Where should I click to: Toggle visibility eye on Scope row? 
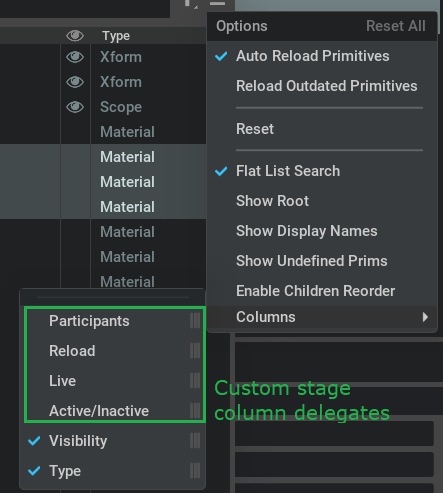click(x=75, y=107)
